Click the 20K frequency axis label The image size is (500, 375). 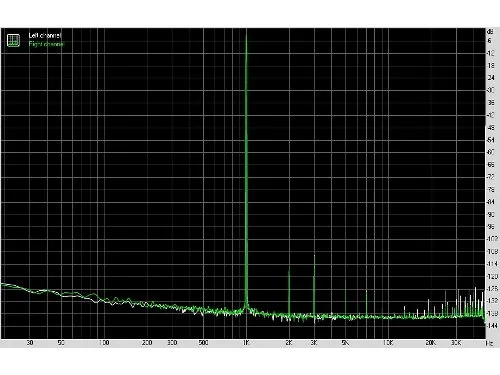[x=431, y=343]
